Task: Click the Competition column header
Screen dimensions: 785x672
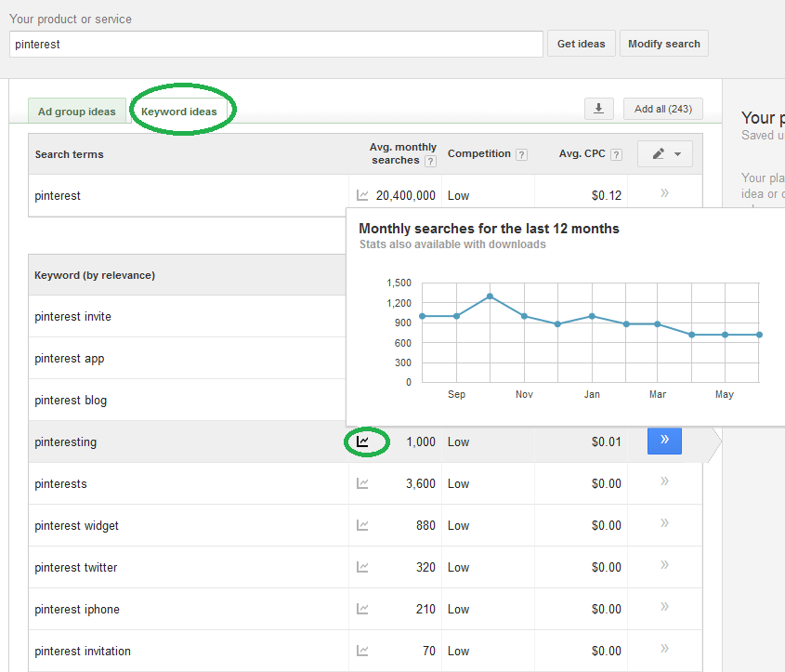Action: coord(479,153)
